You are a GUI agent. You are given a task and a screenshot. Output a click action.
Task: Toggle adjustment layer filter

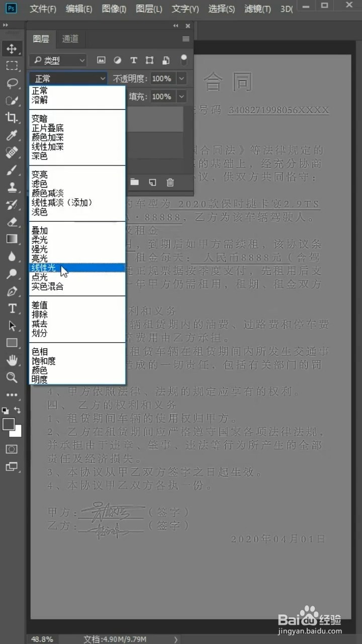pos(117,60)
